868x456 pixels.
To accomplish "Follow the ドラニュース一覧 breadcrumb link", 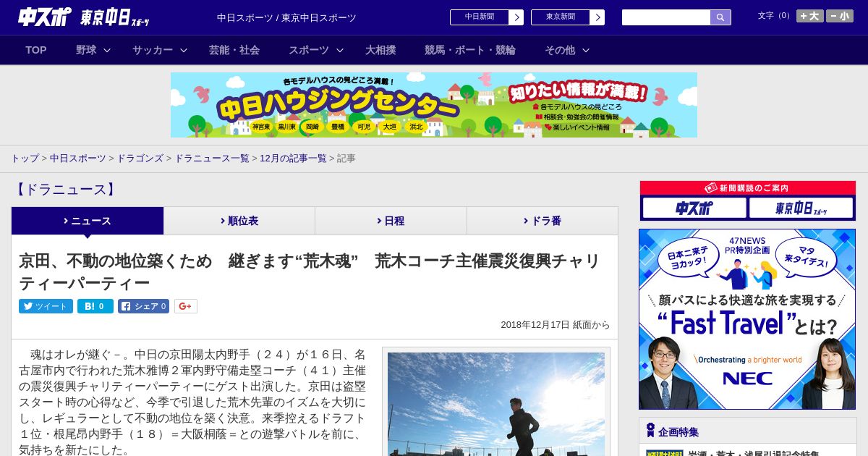I will 211,159.
